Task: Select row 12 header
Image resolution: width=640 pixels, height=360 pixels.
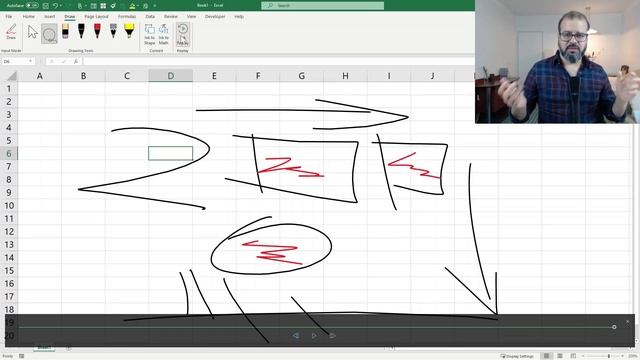Action: click(x=9, y=231)
